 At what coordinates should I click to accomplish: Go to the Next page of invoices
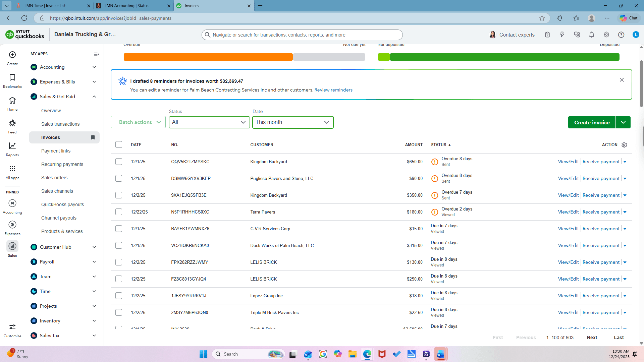pos(592,338)
